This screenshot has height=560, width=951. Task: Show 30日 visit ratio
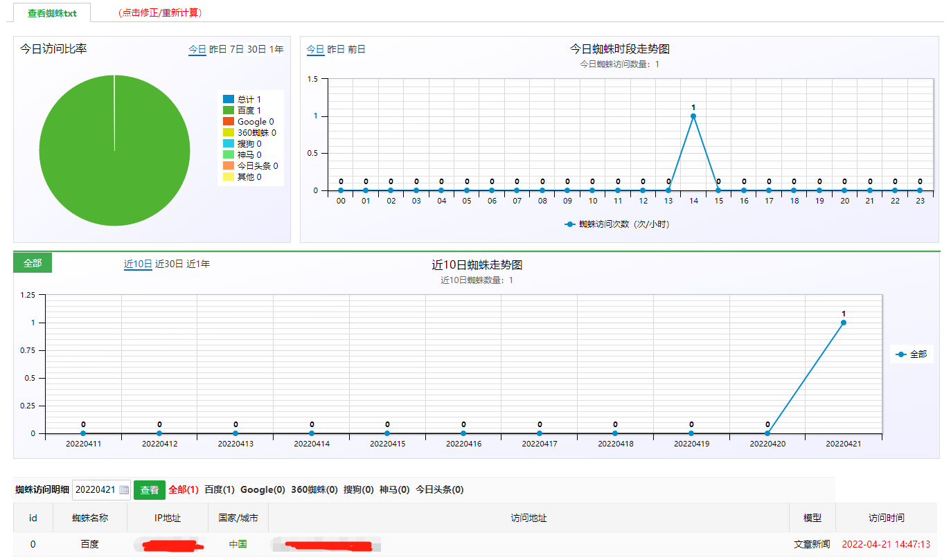[256, 50]
